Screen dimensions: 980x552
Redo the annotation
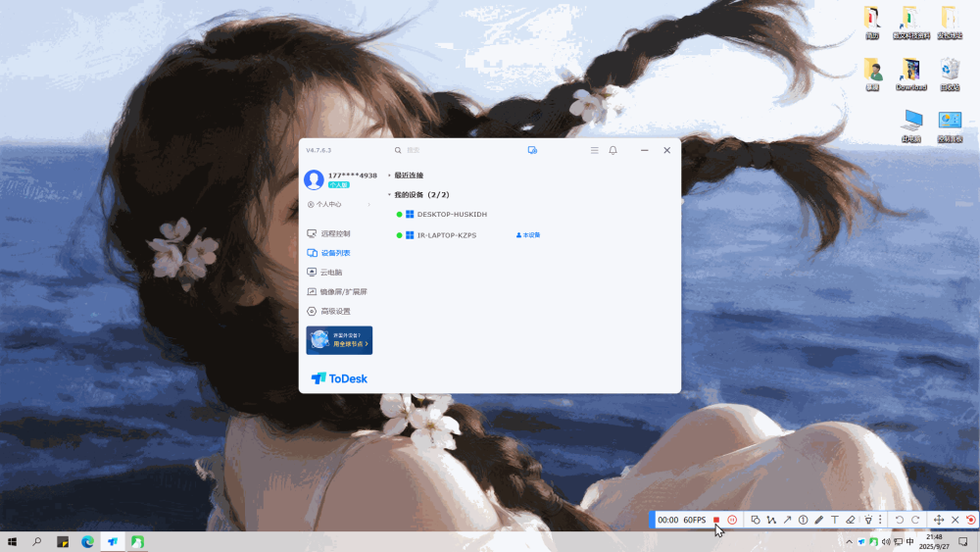915,520
